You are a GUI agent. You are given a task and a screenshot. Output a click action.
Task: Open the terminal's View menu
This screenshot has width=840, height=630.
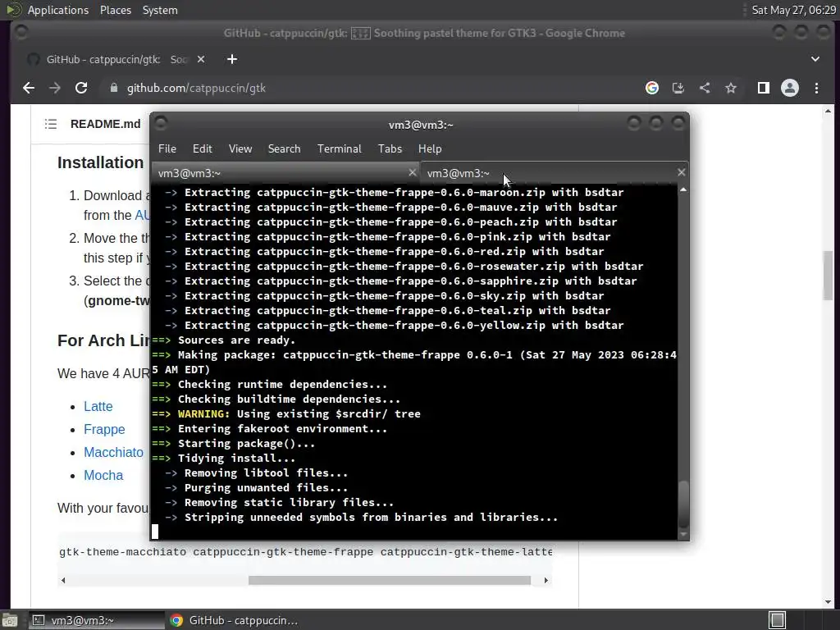pyautogui.click(x=240, y=149)
